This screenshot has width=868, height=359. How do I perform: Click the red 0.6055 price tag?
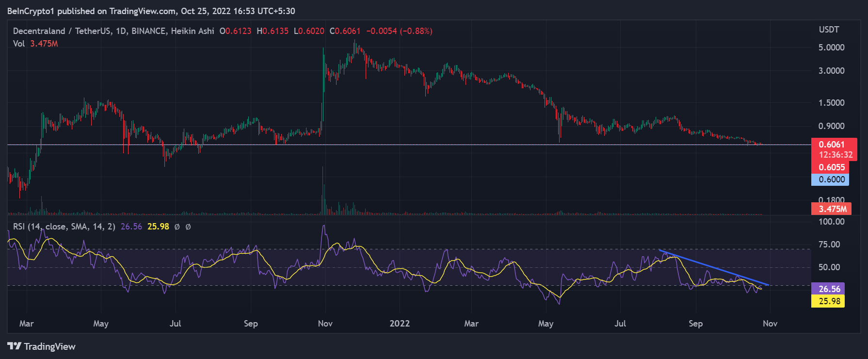pos(831,167)
